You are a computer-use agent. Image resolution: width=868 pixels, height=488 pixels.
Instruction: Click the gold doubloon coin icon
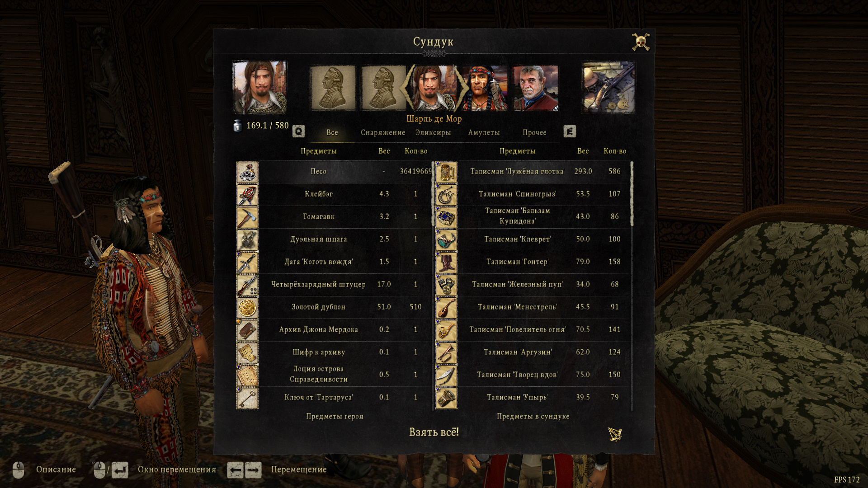(247, 308)
